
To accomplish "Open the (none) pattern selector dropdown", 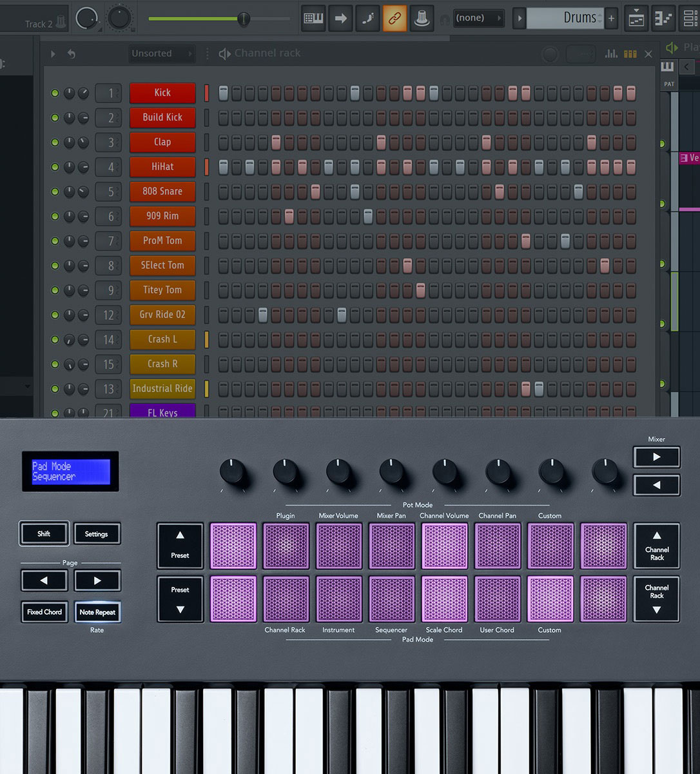I will pos(478,17).
